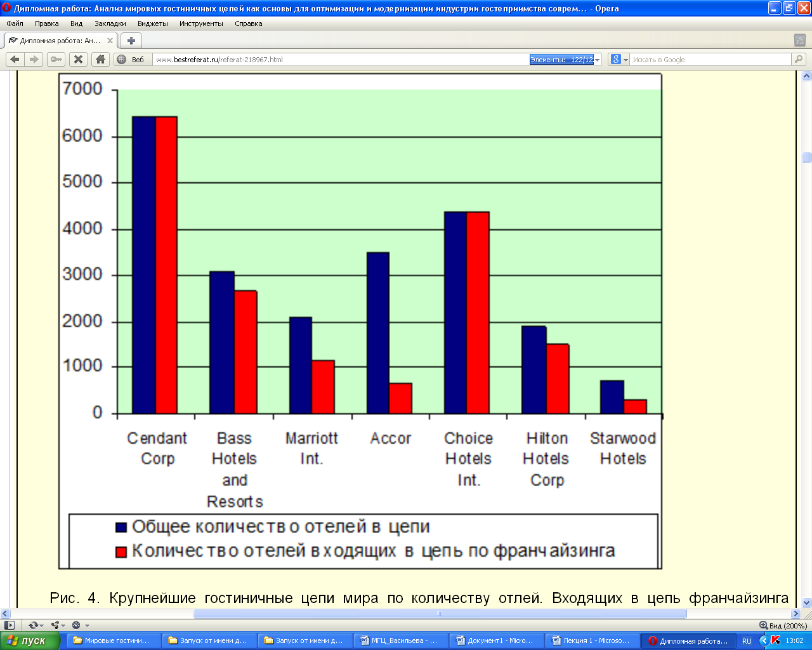The height and width of the screenshot is (650, 812).
Task: Click the horizontal scrollbar left arrow
Action: coord(5,614)
